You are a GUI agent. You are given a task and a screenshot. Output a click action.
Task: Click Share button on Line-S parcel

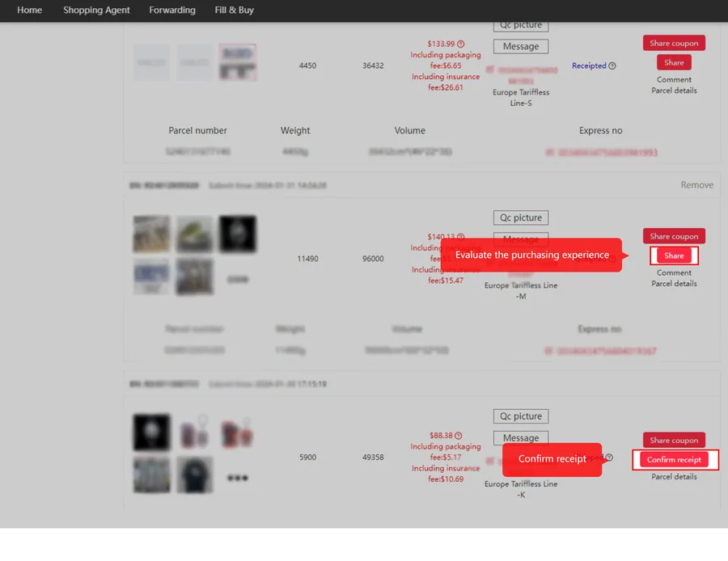(x=674, y=62)
